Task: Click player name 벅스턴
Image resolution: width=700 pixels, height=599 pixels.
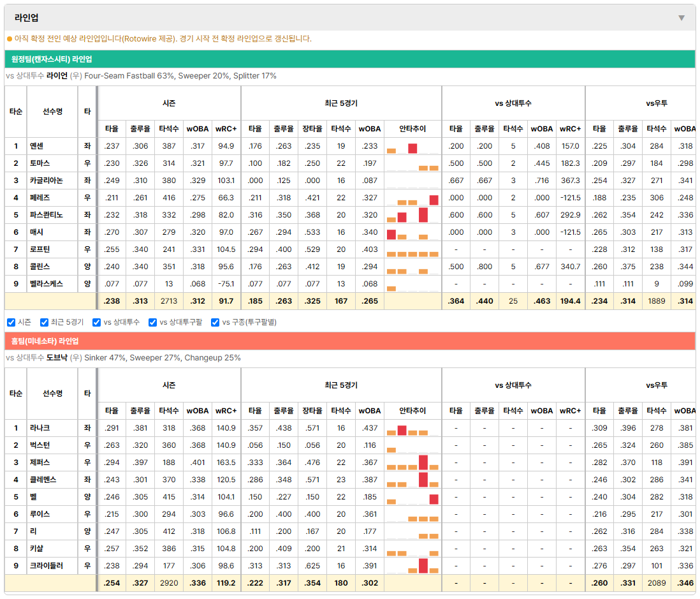Action: pyautogui.click(x=40, y=445)
